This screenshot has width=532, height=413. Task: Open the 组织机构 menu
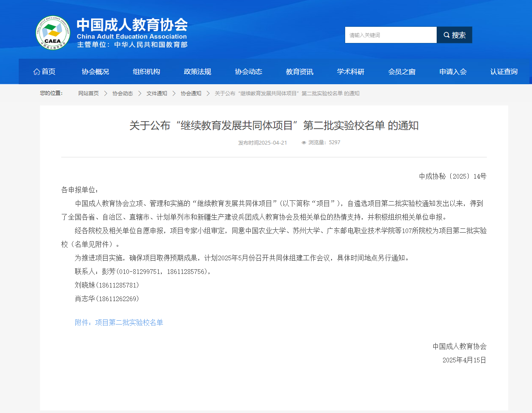[x=146, y=71]
